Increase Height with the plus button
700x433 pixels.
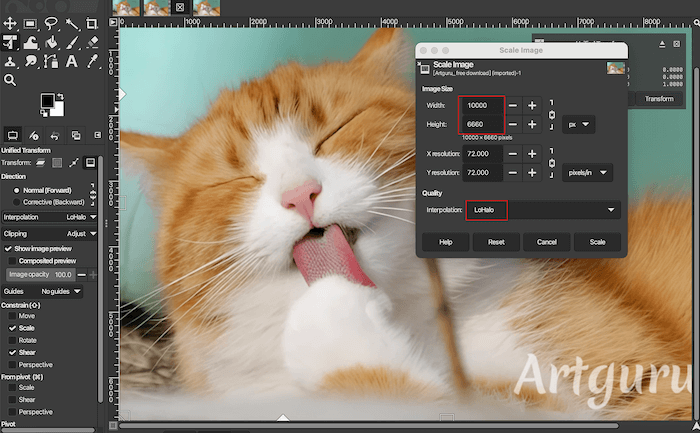pyautogui.click(x=532, y=124)
